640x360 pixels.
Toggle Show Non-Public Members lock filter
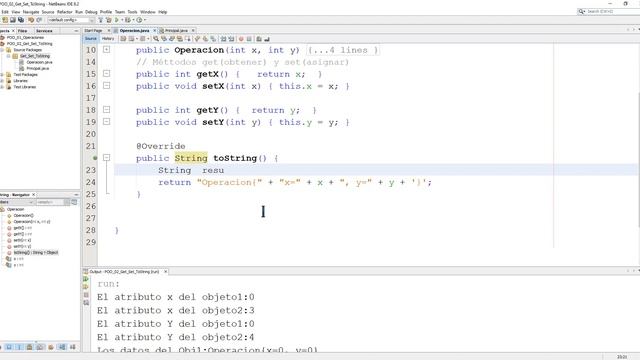click(29, 347)
